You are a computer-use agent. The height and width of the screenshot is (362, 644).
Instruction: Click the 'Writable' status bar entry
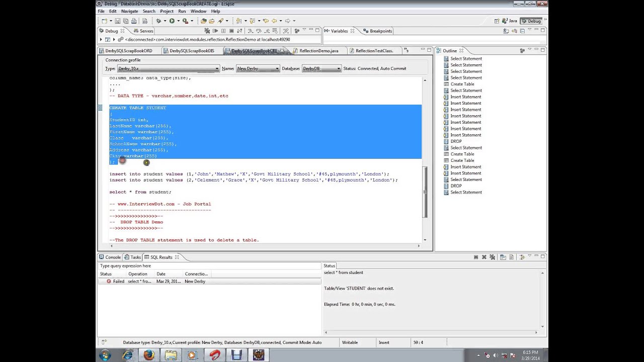[x=350, y=342]
